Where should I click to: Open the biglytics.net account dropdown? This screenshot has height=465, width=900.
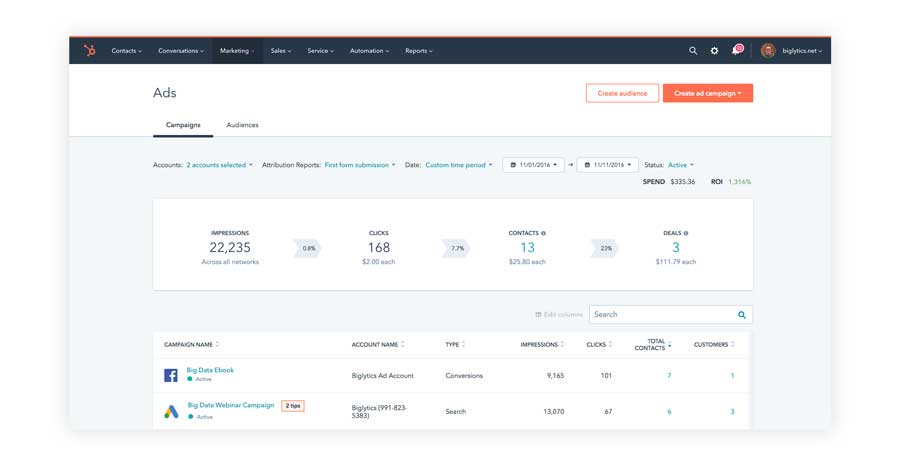pyautogui.click(x=802, y=51)
